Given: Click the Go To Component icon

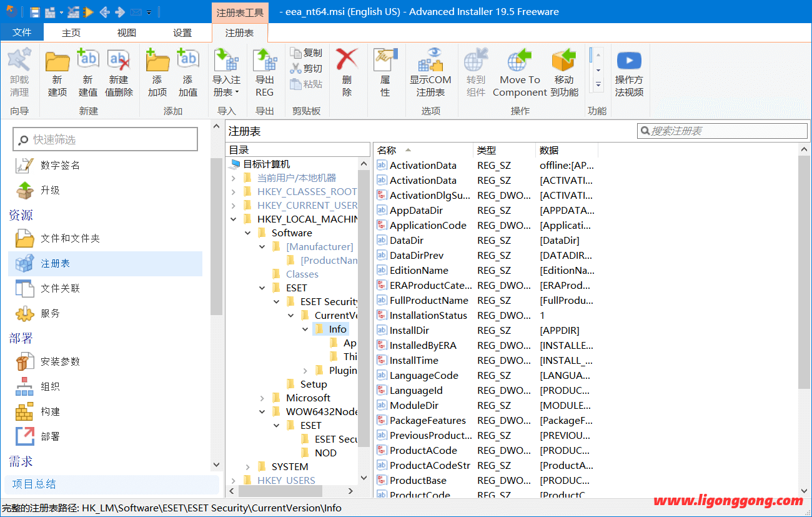Looking at the screenshot, I should 476,60.
